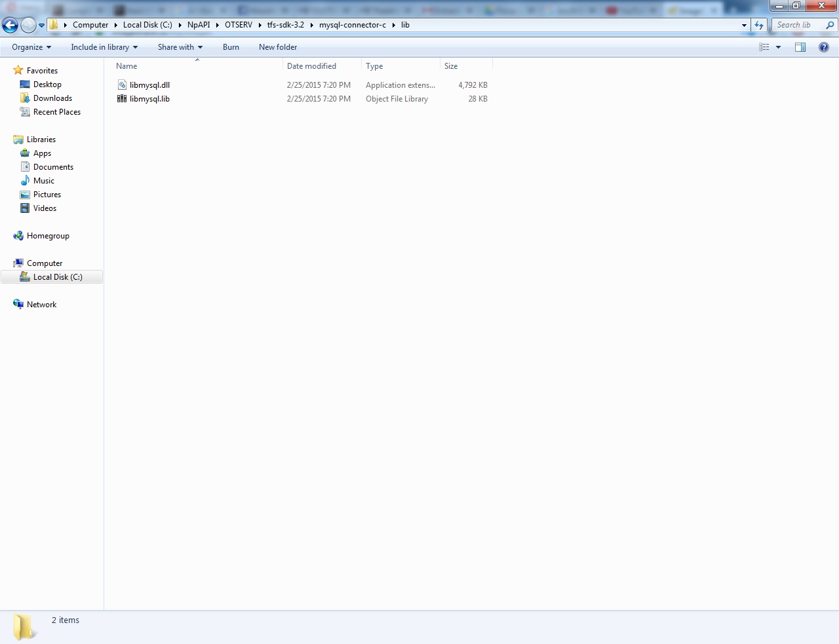Select Libraries in navigation pane
Viewport: 839px width, 644px height.
[41, 140]
